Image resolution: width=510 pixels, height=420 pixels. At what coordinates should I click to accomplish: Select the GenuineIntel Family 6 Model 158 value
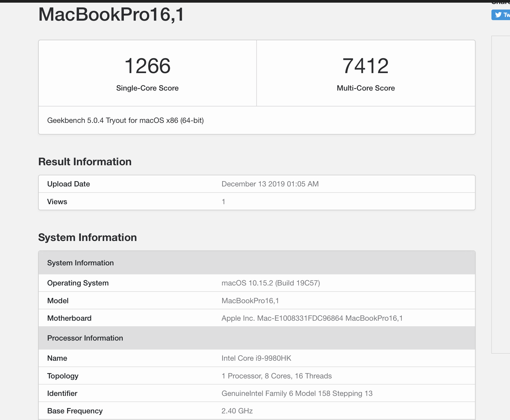click(x=297, y=393)
